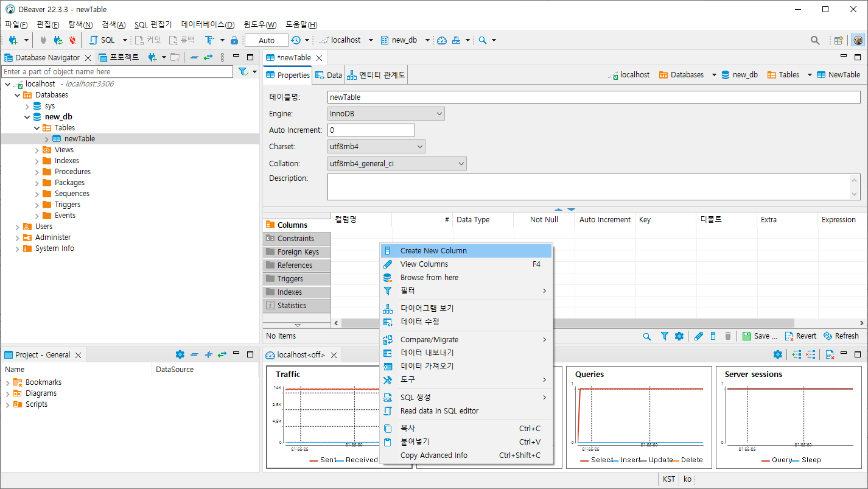Click the red disconnect plug icon
The image size is (868, 489).
tap(72, 40)
